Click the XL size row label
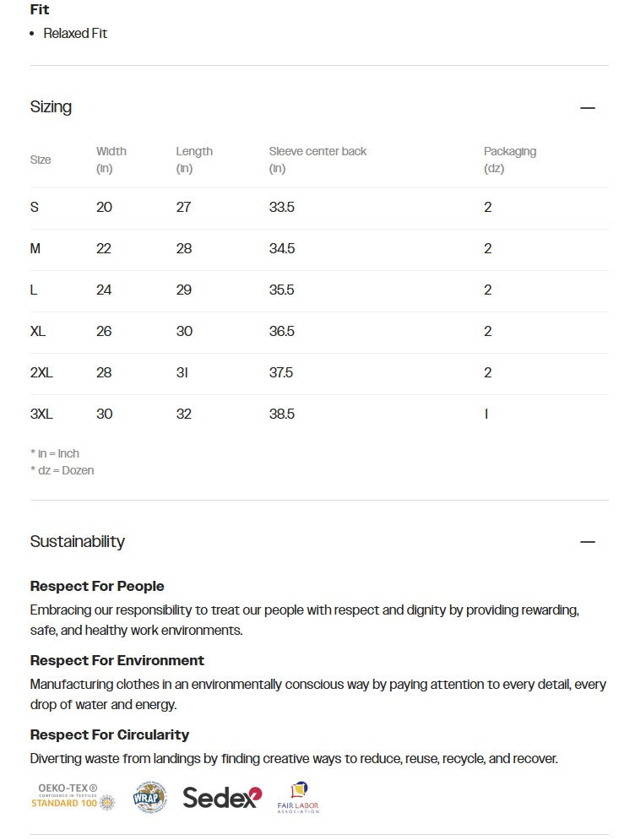This screenshot has height=840, width=624. [38, 332]
